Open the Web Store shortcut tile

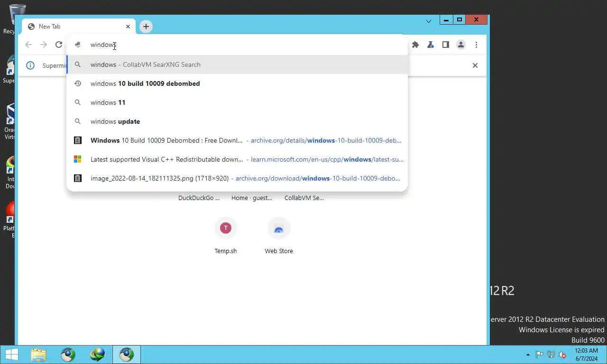279,236
